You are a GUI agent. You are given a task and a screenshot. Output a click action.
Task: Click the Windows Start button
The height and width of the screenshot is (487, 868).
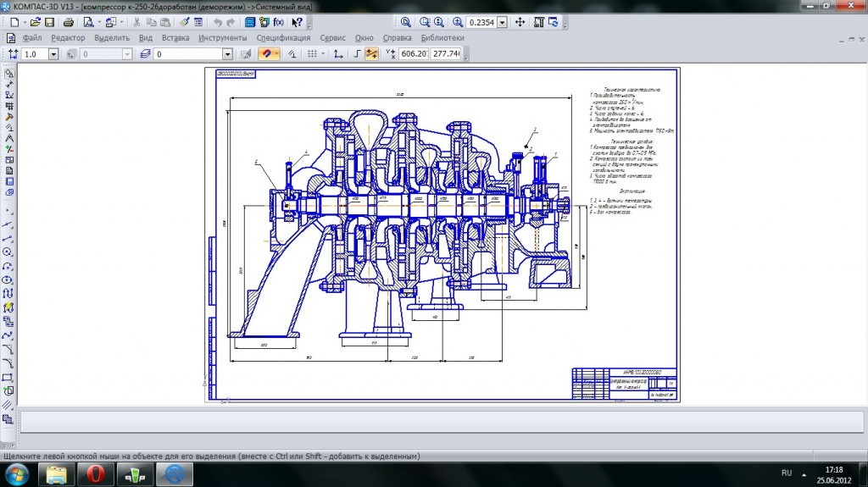click(17, 473)
